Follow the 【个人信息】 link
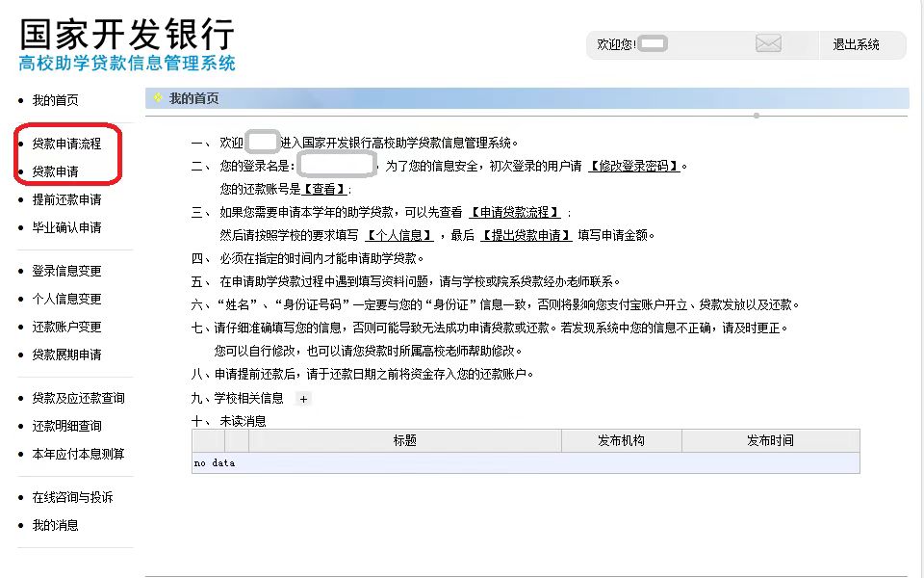Screen dimensions: 924x578 tap(399, 235)
